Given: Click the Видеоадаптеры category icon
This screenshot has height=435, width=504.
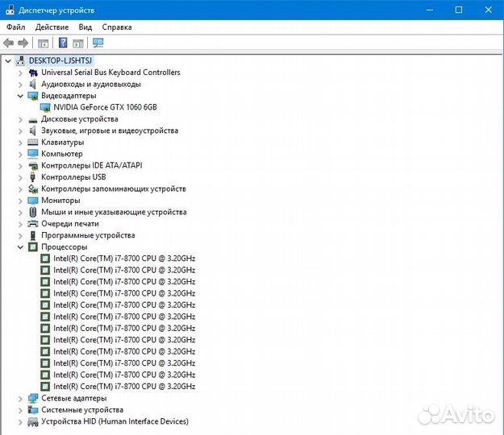Looking at the screenshot, I should (33, 96).
